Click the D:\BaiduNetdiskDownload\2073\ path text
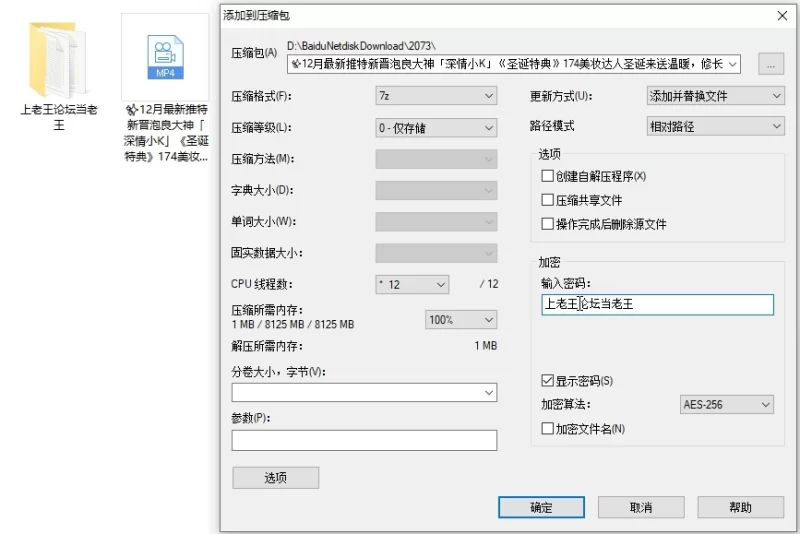800x534 pixels. point(361,46)
